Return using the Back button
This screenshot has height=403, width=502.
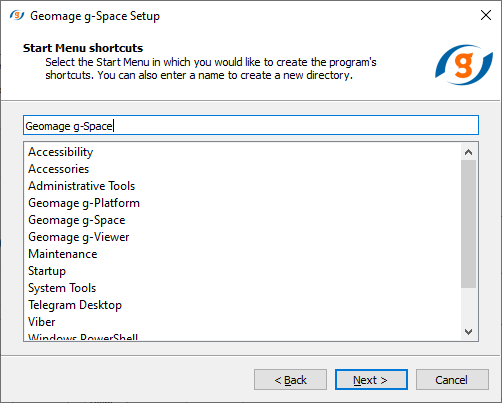290,380
